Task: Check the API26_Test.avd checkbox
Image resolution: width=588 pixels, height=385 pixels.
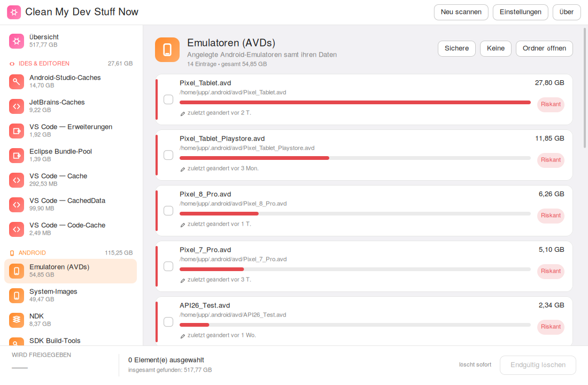Action: 168,321
